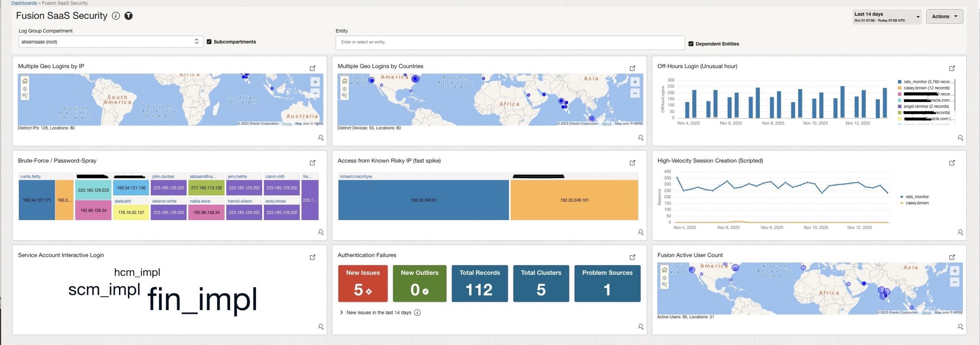Click the Terms link on the Geo Logins map

click(286, 123)
